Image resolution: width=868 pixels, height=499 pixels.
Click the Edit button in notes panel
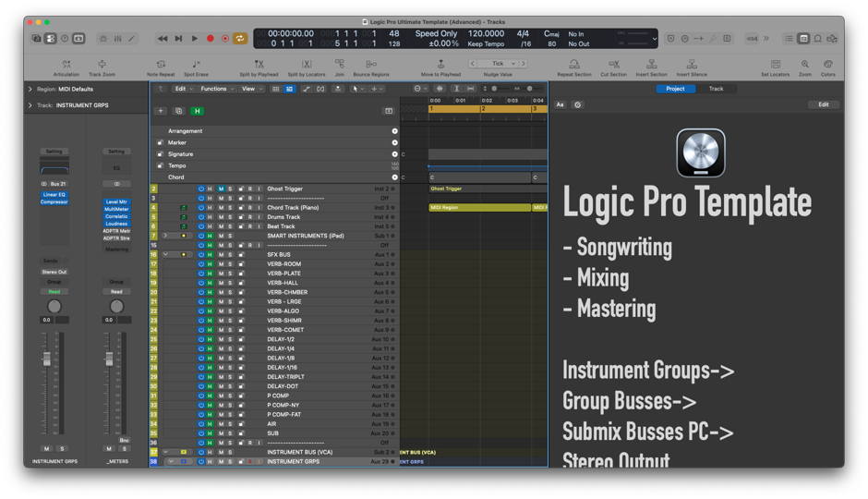[823, 104]
